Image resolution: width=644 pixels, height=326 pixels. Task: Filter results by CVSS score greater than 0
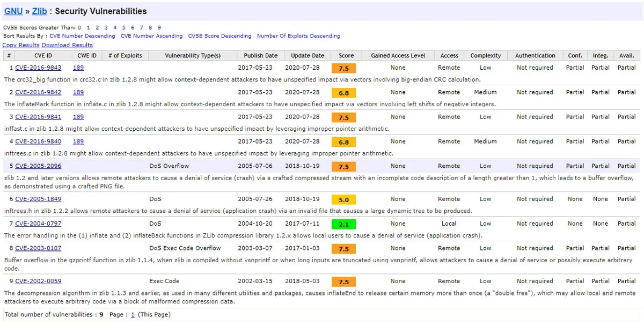pos(79,27)
